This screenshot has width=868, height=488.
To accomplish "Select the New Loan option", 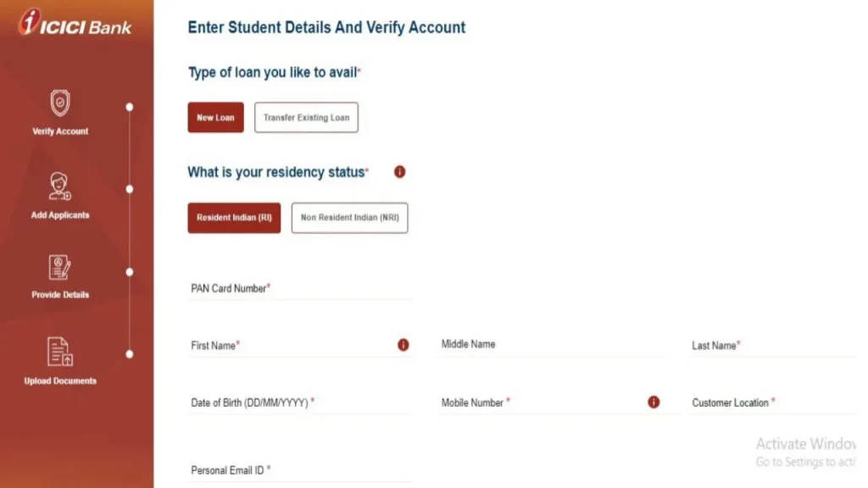I will point(215,118).
